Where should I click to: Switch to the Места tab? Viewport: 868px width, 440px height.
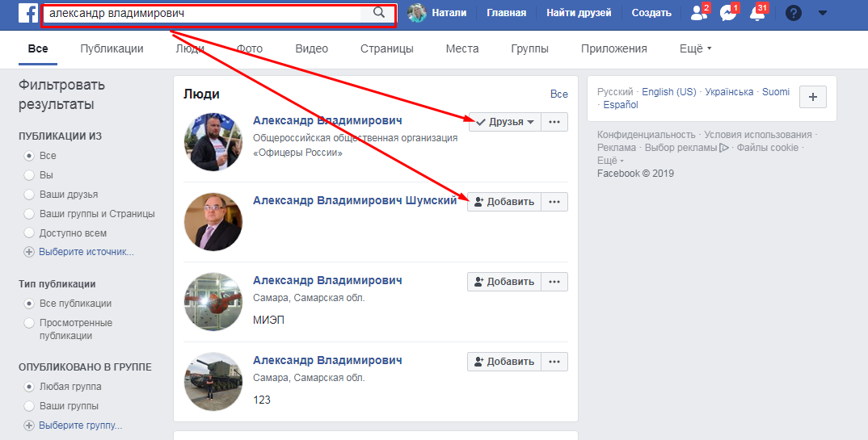[x=462, y=48]
